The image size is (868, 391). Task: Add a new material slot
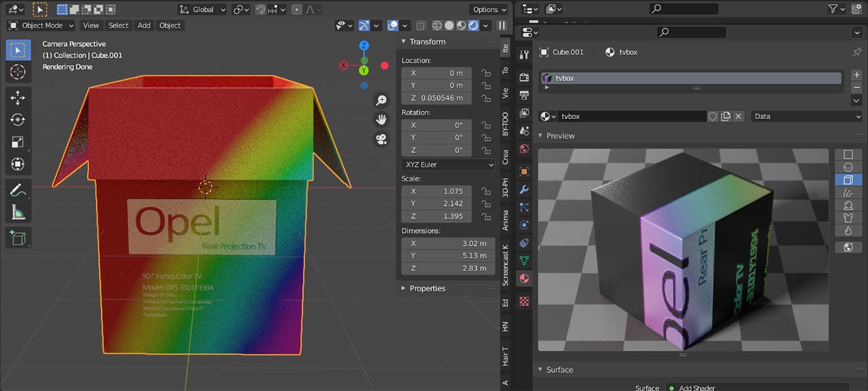(x=857, y=75)
